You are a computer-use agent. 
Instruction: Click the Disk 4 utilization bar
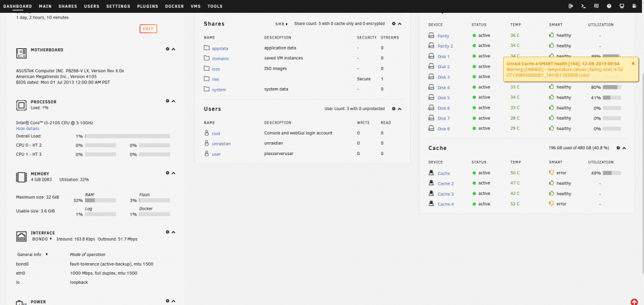click(x=612, y=87)
